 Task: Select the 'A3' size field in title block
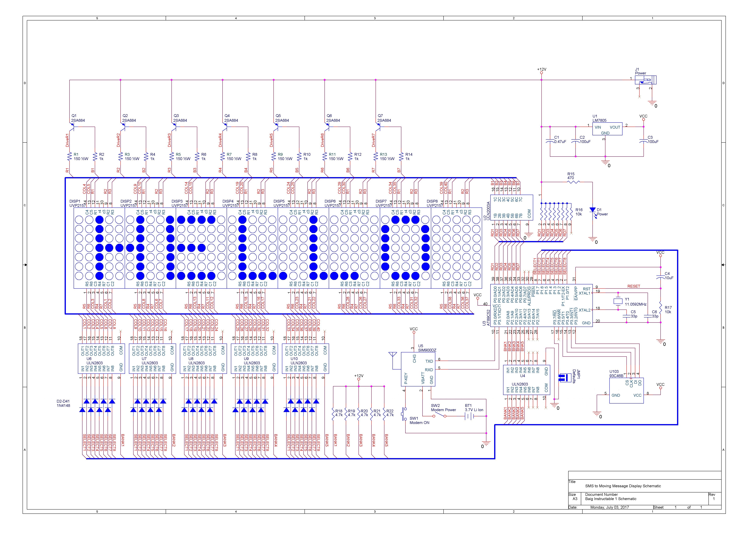(x=575, y=499)
